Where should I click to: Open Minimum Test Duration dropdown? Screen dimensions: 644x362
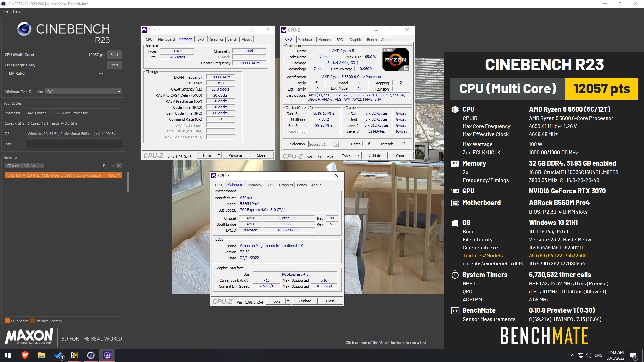click(84, 92)
